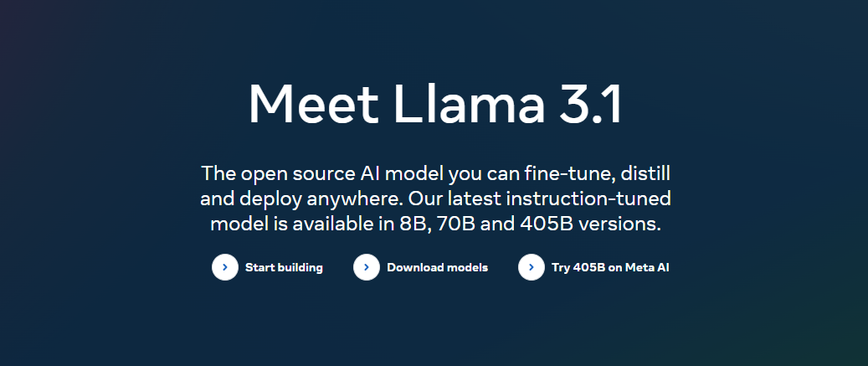Click the word Meet in the headline
The width and height of the screenshot is (868, 366).
coord(313,104)
